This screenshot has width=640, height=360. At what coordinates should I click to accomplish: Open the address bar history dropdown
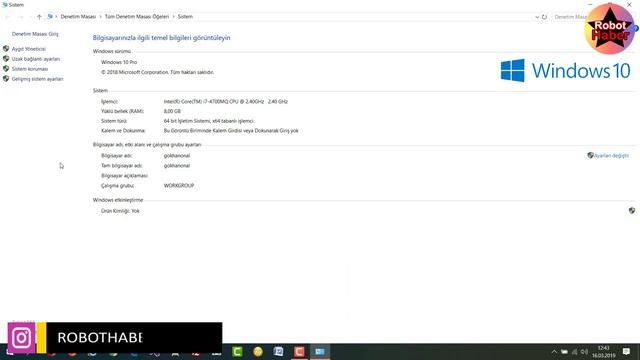click(537, 17)
